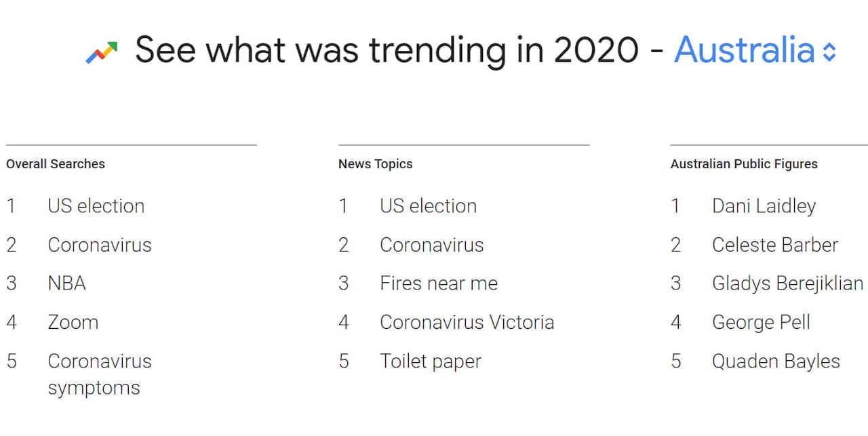Click Coronavirus Victoria news topic
Viewport: 868px width, 436px height.
pyautogui.click(x=467, y=323)
